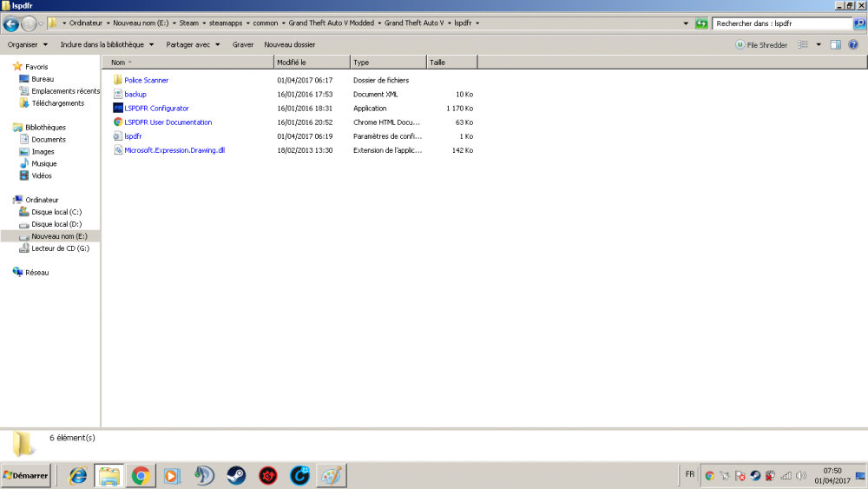The image size is (868, 489).
Task: Click the search magnifier icon
Action: tap(859, 23)
